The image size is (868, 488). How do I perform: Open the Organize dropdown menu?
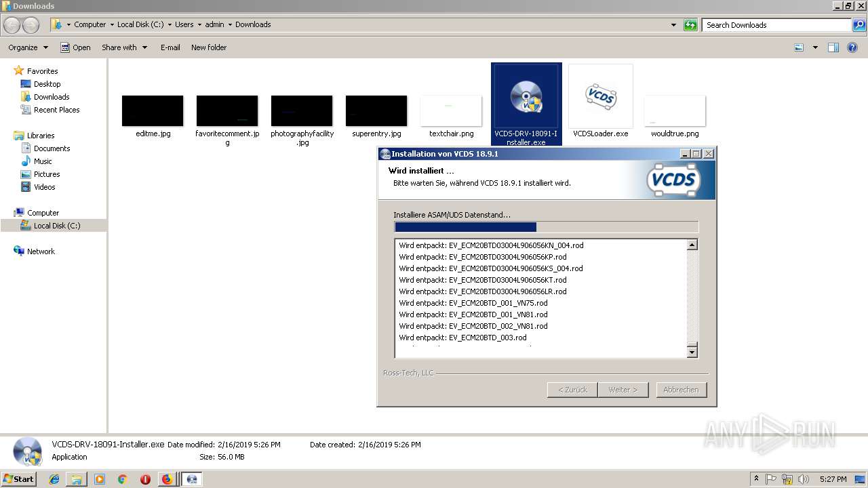[28, 47]
